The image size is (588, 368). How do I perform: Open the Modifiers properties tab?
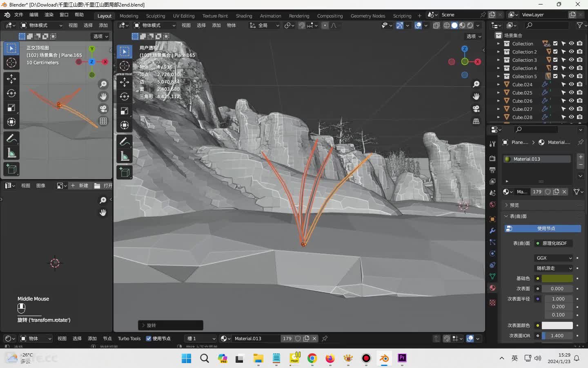[492, 231]
